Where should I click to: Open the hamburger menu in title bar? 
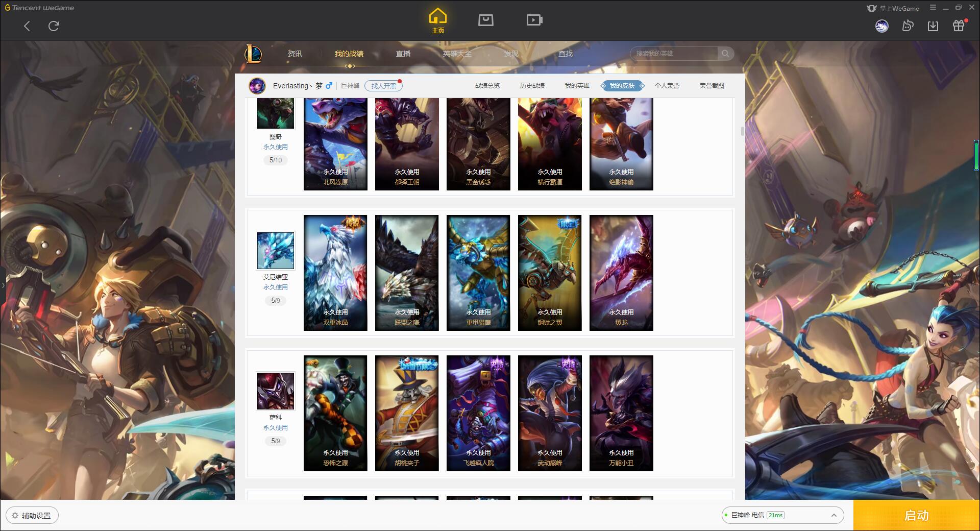coord(933,8)
